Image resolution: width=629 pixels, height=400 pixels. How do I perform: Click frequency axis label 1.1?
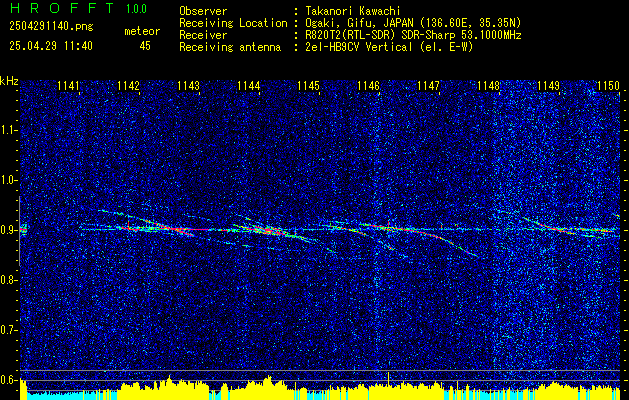[x=8, y=130]
